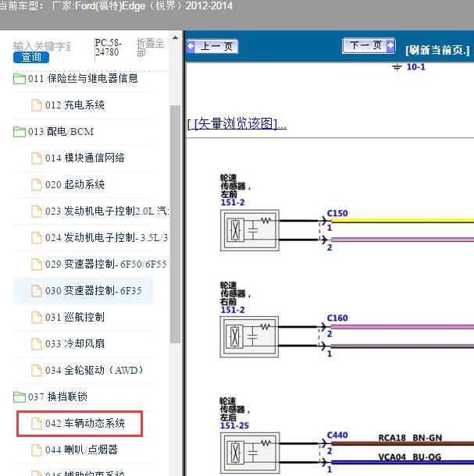Click the sidebar scroll-up arrow
Viewport: 474px width, 476px height.
176,38
